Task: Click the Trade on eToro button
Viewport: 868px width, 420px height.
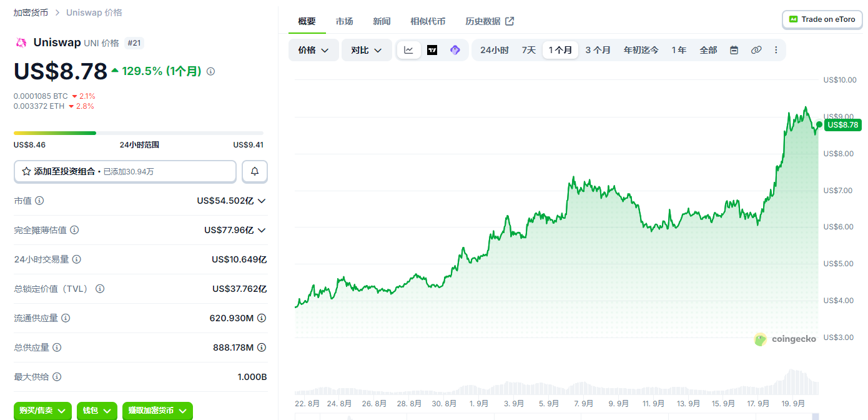Action: click(x=822, y=19)
